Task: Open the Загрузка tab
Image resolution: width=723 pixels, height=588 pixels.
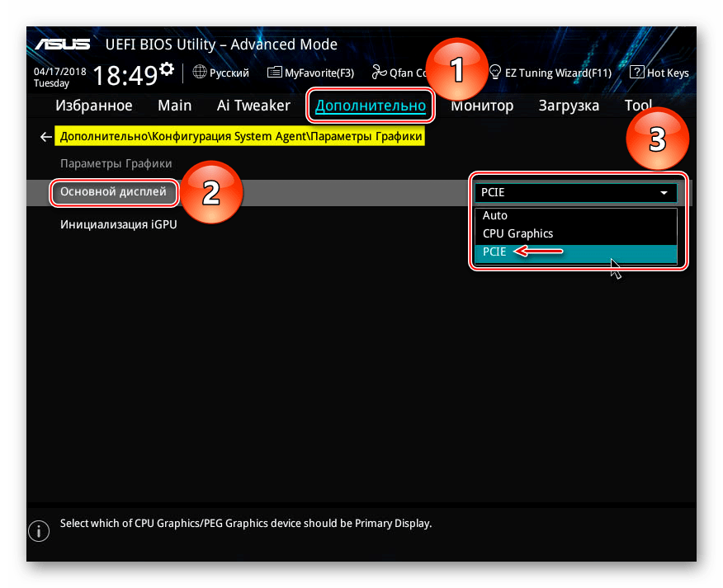Action: tap(569, 106)
